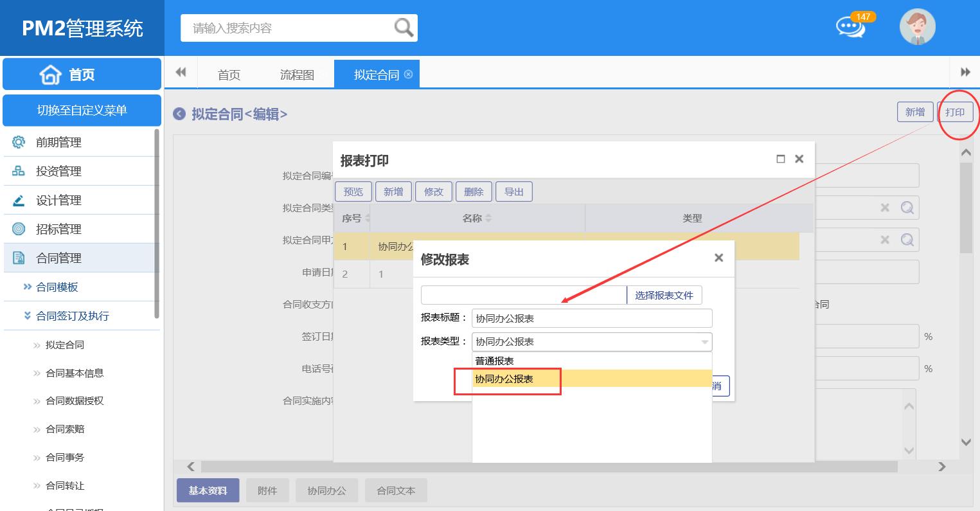Close the 拟定合同 tab via x icon
The height and width of the screenshot is (511, 980).
point(408,75)
